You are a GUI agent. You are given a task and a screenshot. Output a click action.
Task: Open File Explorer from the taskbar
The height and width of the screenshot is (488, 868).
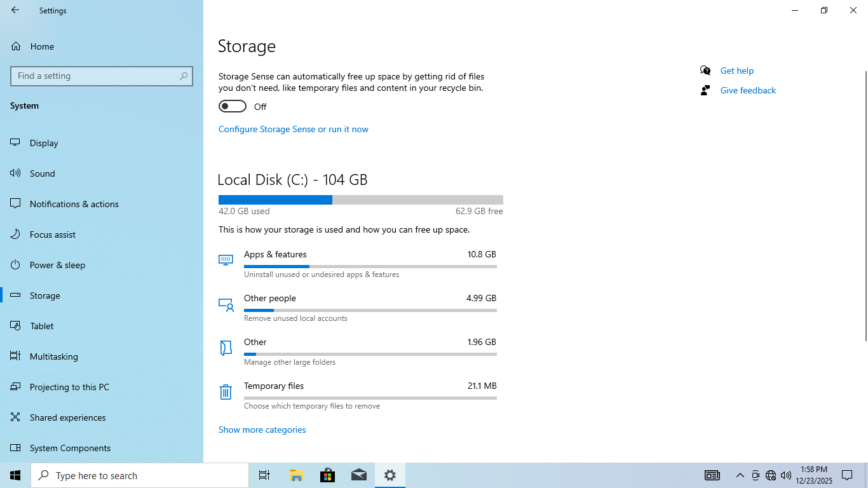click(296, 475)
